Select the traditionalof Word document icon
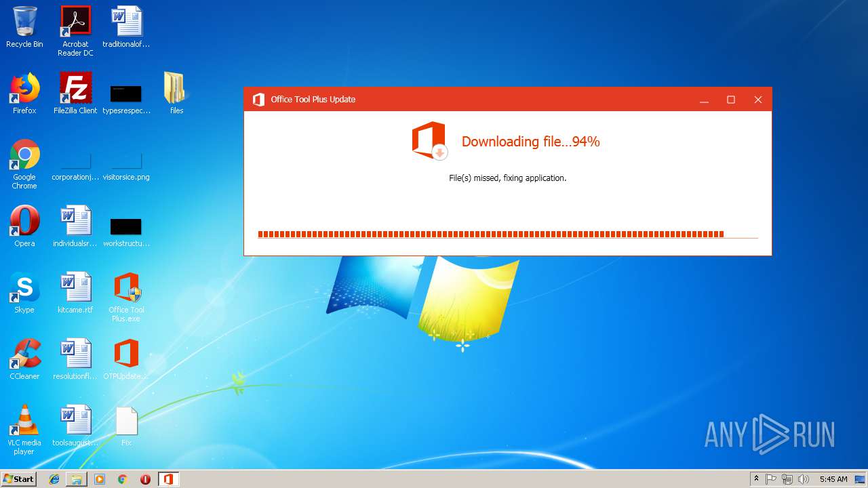868x488 pixels. tap(126, 27)
